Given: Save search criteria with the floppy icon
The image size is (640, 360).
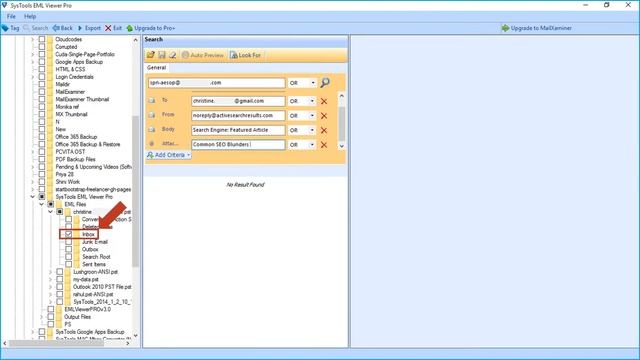Looking at the screenshot, I should [x=162, y=55].
